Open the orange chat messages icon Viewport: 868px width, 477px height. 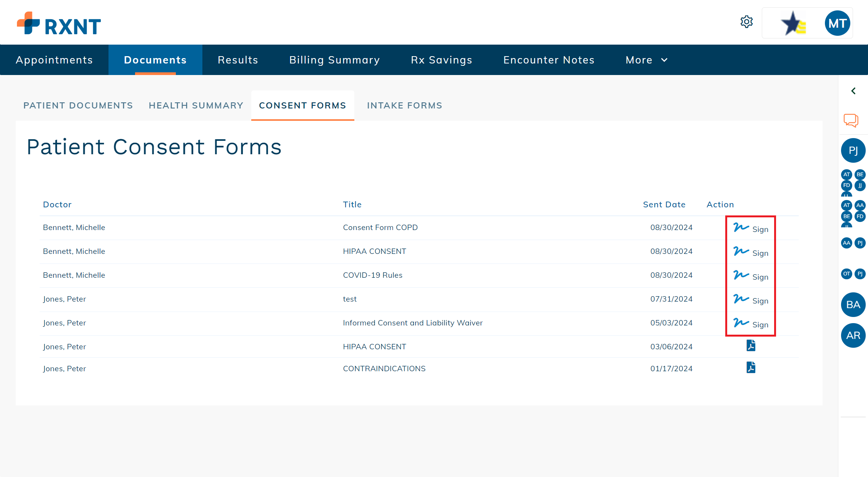[851, 120]
